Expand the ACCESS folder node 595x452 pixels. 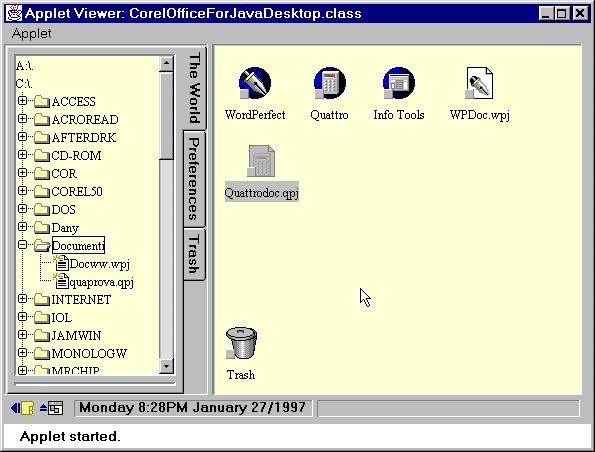point(22,101)
